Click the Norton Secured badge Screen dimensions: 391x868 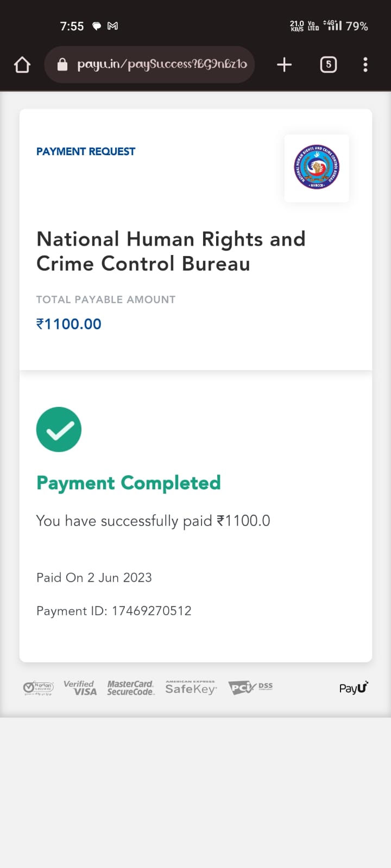coord(38,688)
